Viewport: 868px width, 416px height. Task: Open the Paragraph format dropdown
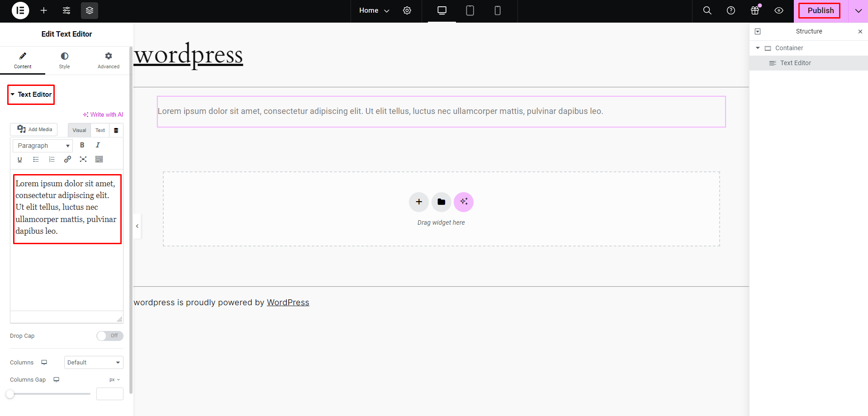[43, 146]
